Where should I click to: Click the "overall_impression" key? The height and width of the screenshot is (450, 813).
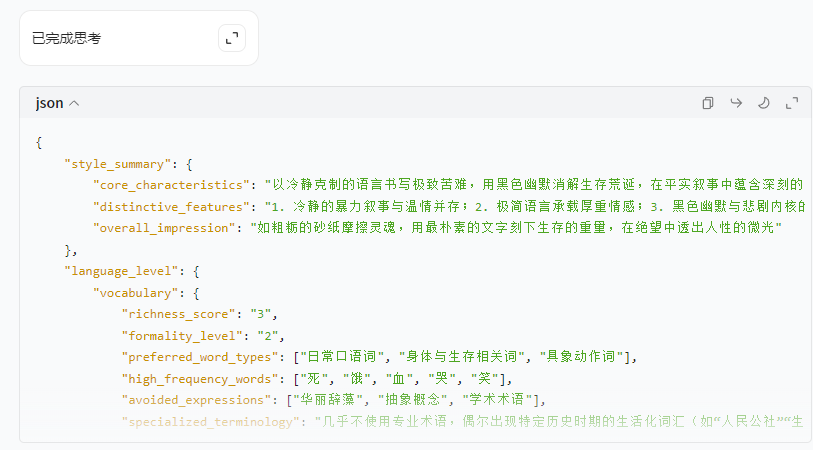(164, 228)
